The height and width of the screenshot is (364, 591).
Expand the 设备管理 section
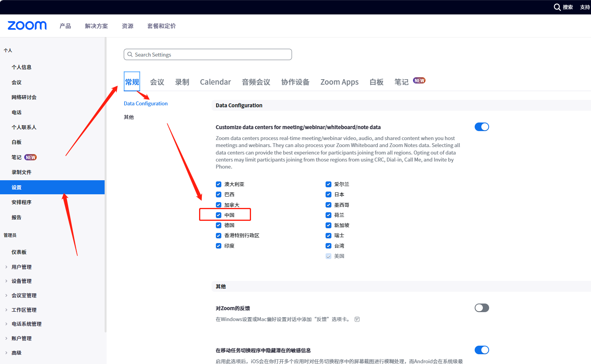click(21, 281)
